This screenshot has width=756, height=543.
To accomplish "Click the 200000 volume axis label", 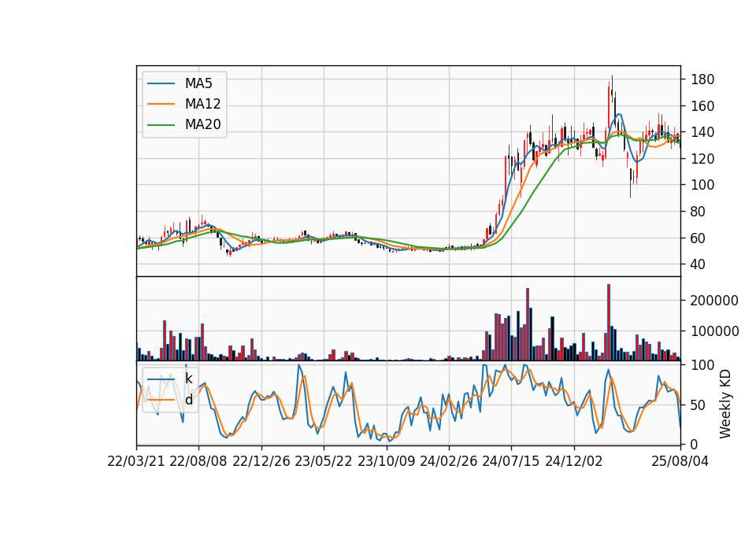I will 714,301.
